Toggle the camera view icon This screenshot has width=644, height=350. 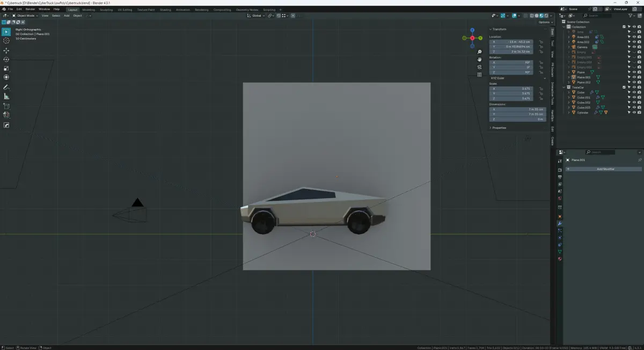[x=479, y=67]
